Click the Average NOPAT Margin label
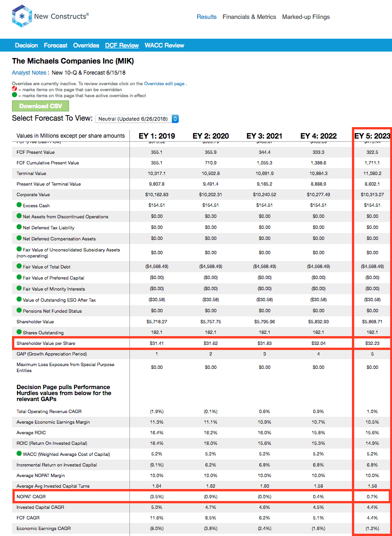This screenshot has width=392, height=536. (41, 475)
